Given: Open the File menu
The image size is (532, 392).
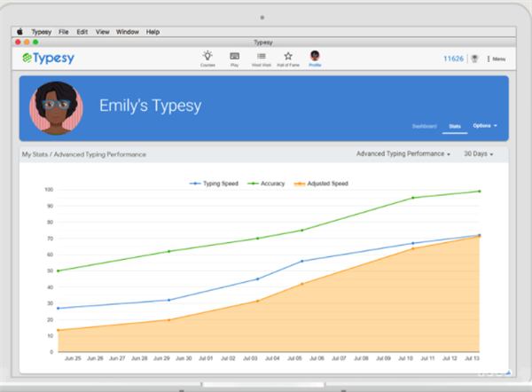Looking at the screenshot, I should (64, 32).
